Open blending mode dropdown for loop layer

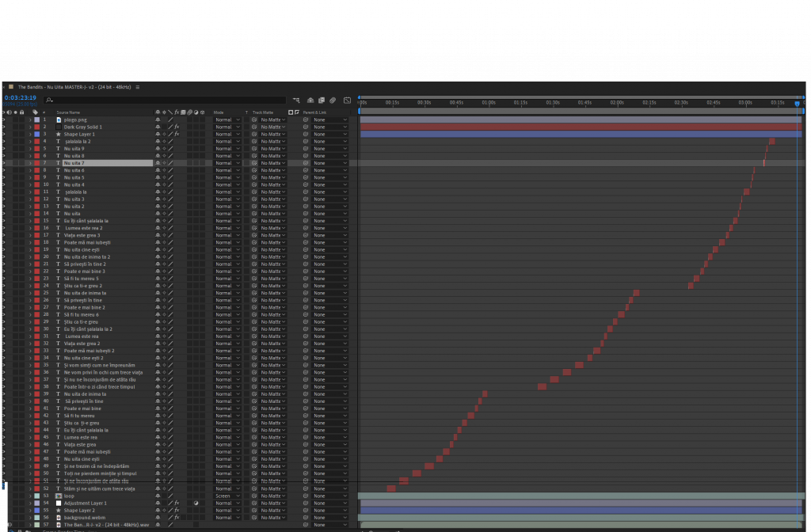tap(228, 496)
